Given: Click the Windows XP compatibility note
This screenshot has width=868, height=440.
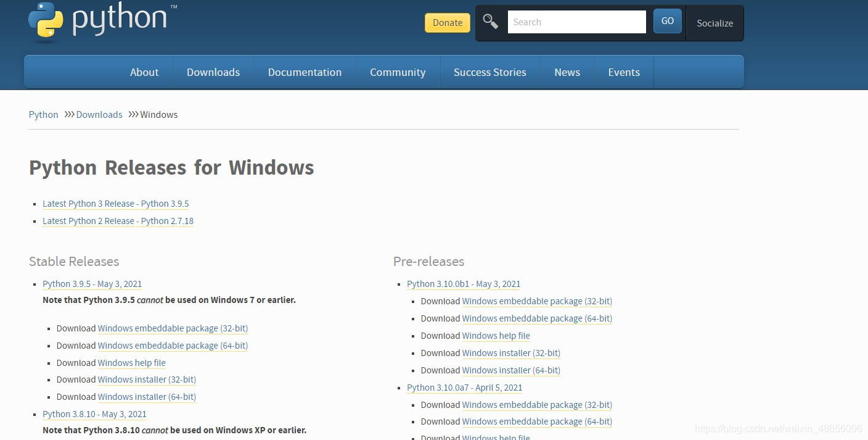Looking at the screenshot, I should (x=174, y=430).
